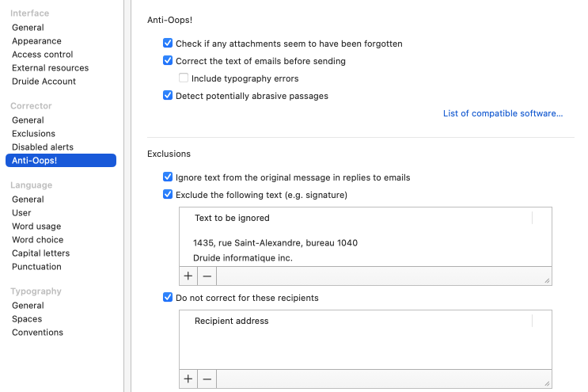
Task: Select the 1435, rue Saint-Alexandre text entry
Action: click(275, 243)
